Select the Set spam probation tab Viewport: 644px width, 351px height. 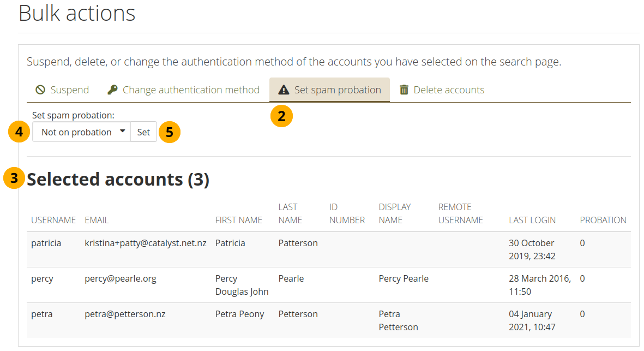coord(329,90)
